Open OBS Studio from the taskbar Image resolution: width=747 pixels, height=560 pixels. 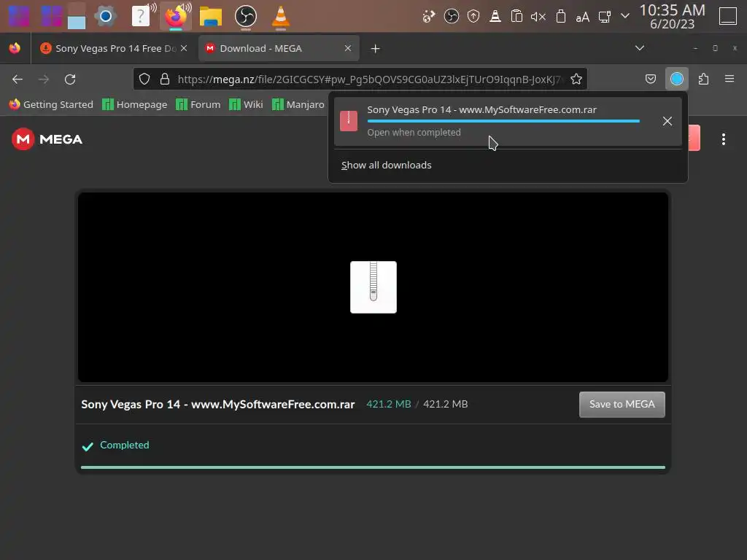pyautogui.click(x=246, y=17)
